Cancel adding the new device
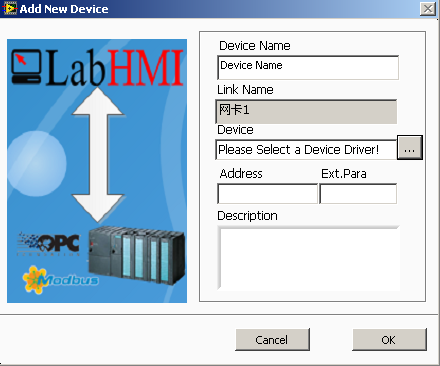This screenshot has width=440, height=366. click(272, 340)
